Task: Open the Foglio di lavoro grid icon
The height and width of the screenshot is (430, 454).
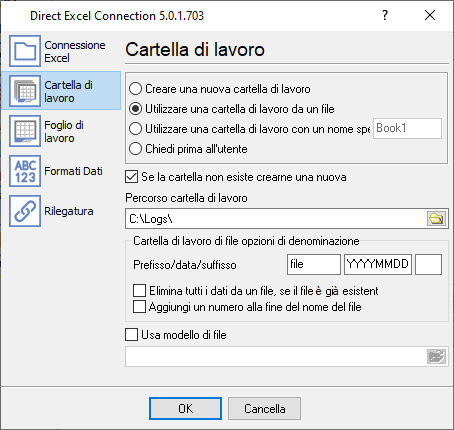Action: coord(25,131)
